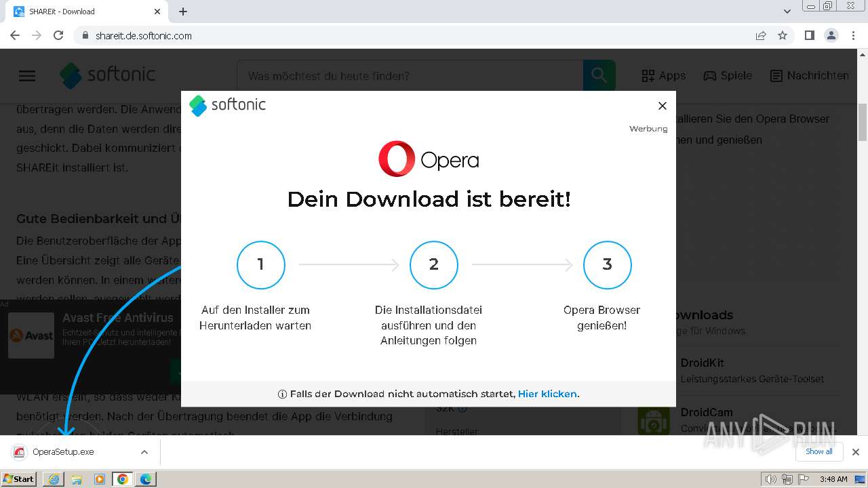Open File Explorer from the taskbar
Viewport: 868px width, 488px height.
pyautogui.click(x=77, y=479)
